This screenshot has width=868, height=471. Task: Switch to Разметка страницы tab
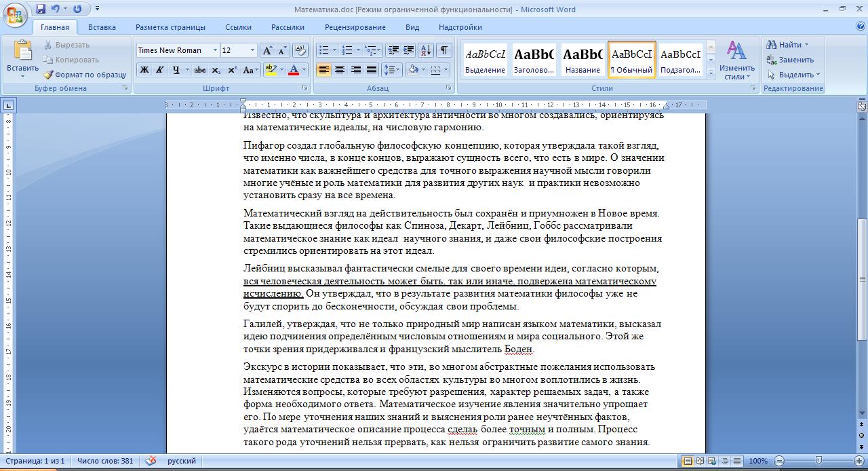pyautogui.click(x=170, y=27)
